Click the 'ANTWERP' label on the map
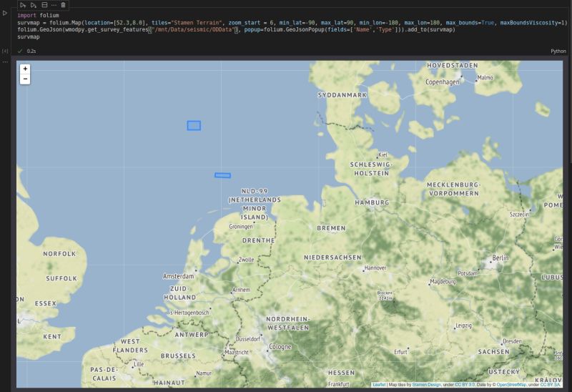The image size is (572, 392). tap(191, 335)
